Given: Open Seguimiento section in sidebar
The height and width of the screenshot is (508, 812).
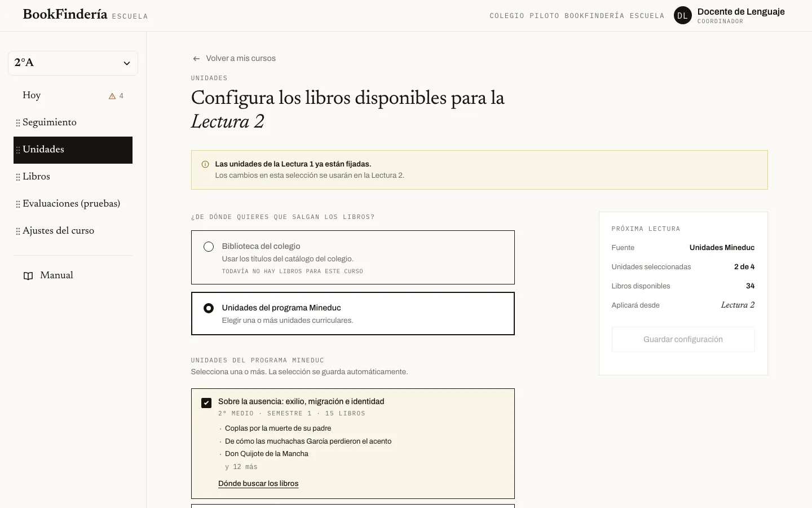Looking at the screenshot, I should pyautogui.click(x=73, y=122).
